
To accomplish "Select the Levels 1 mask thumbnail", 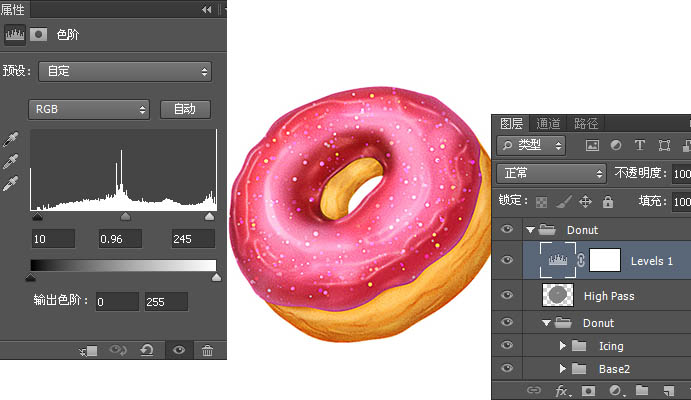I will (x=605, y=260).
